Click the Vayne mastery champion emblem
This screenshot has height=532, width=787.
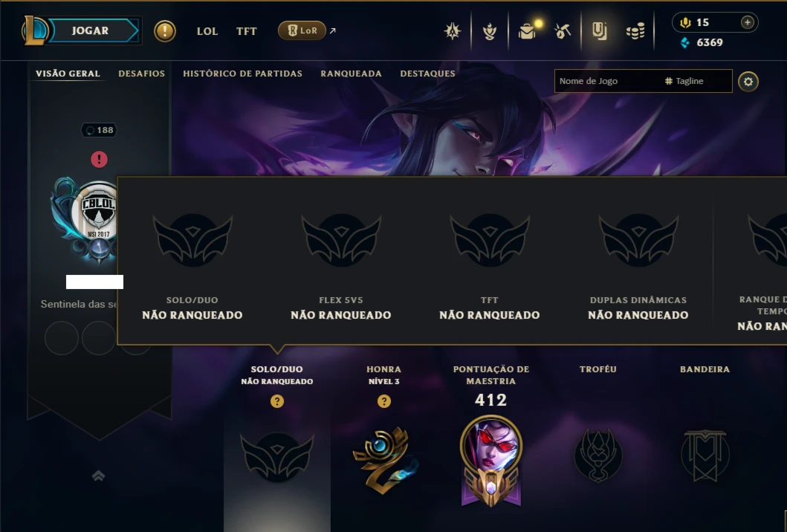(491, 460)
